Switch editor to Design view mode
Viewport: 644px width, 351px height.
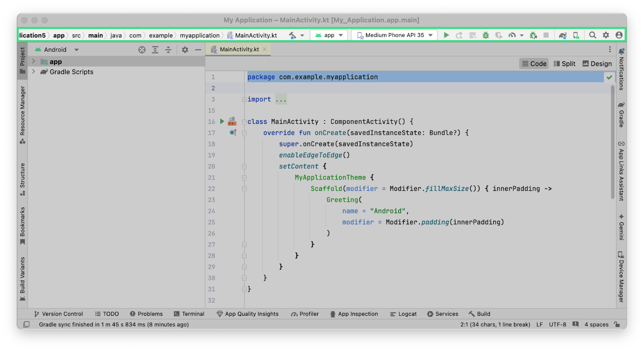[x=597, y=64]
